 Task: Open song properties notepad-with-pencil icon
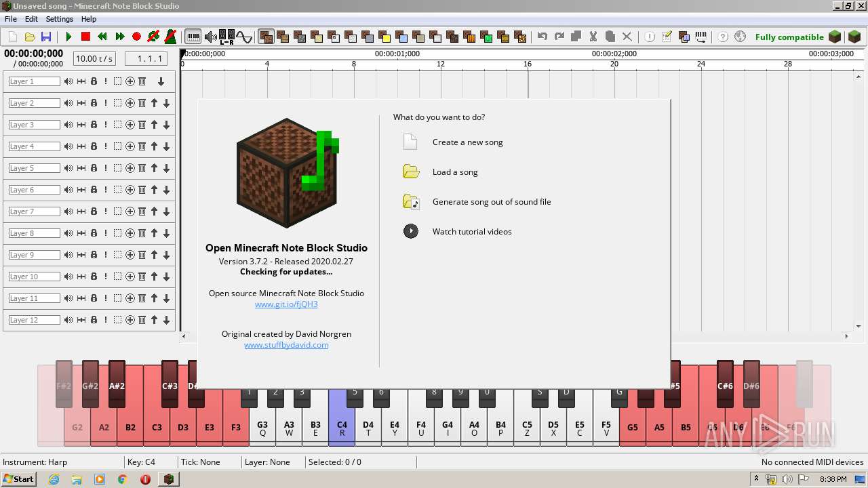point(667,37)
